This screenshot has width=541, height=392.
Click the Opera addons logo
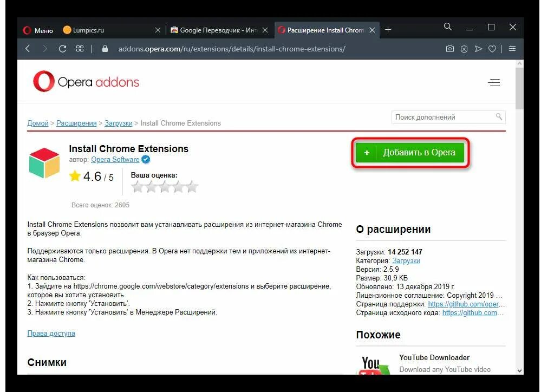[86, 81]
